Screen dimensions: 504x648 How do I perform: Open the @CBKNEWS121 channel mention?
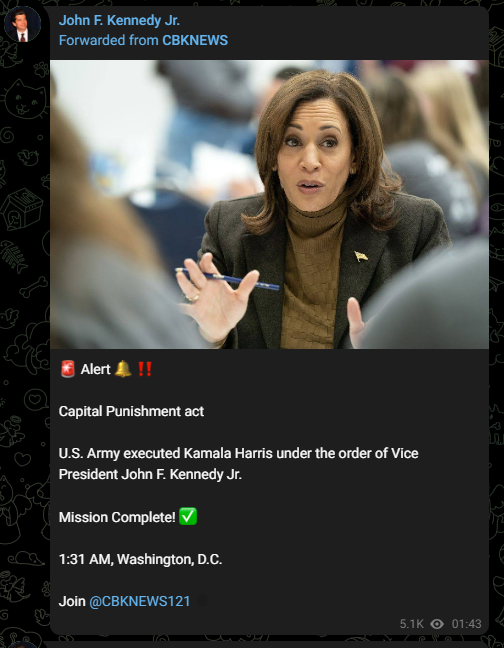(140, 601)
